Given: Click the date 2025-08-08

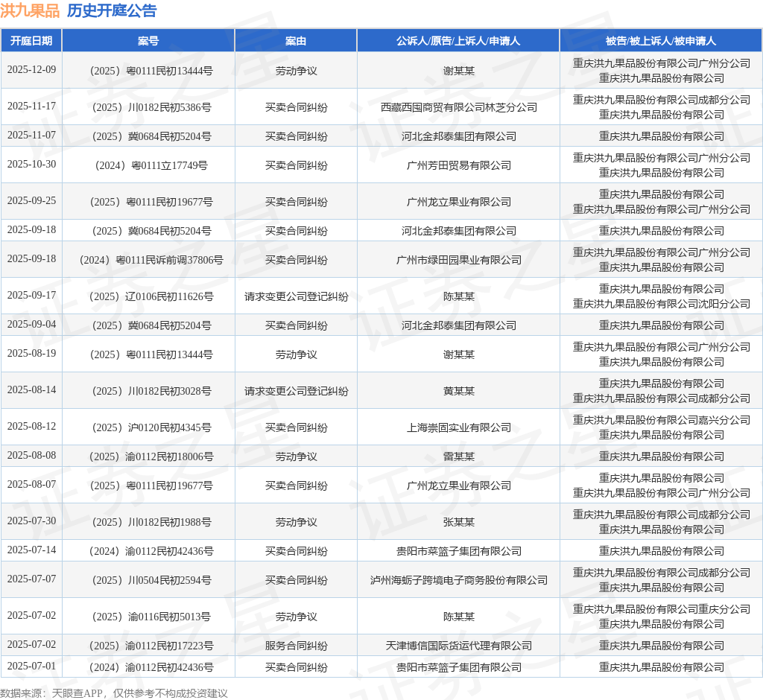Looking at the screenshot, I should [31, 456].
